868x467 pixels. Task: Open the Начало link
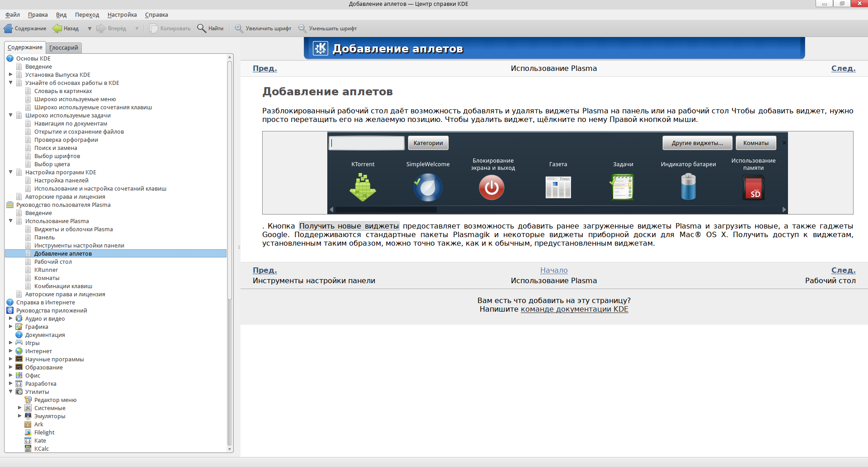(554, 270)
